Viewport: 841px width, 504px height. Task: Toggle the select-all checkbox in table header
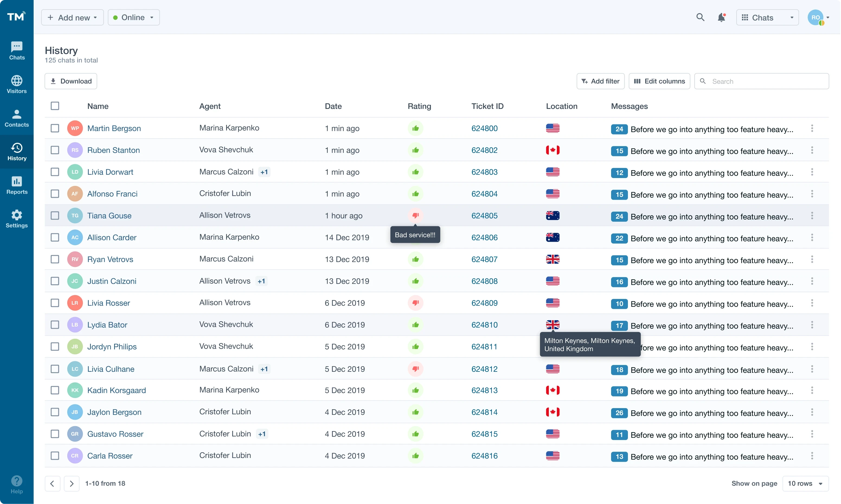[x=55, y=106]
